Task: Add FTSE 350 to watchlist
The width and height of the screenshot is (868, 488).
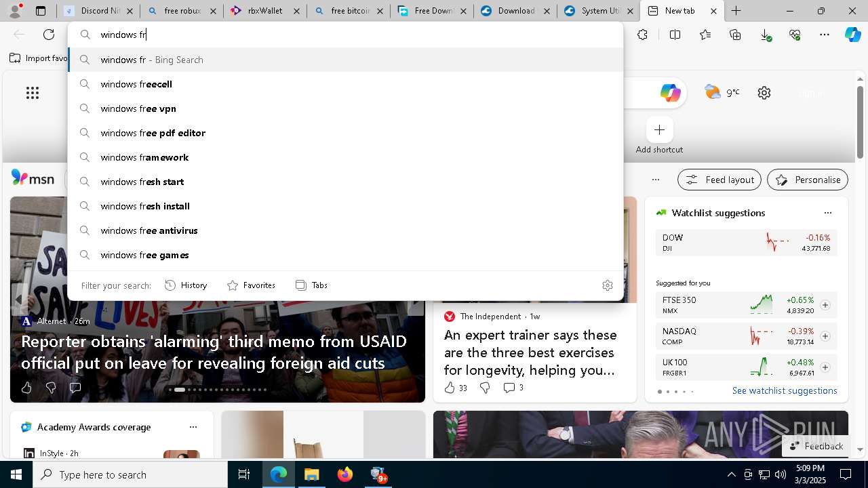Action: pos(825,305)
